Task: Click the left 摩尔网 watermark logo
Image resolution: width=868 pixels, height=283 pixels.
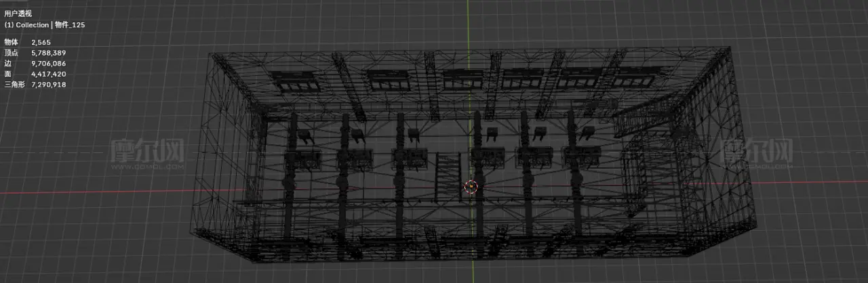Action: pyautogui.click(x=147, y=152)
